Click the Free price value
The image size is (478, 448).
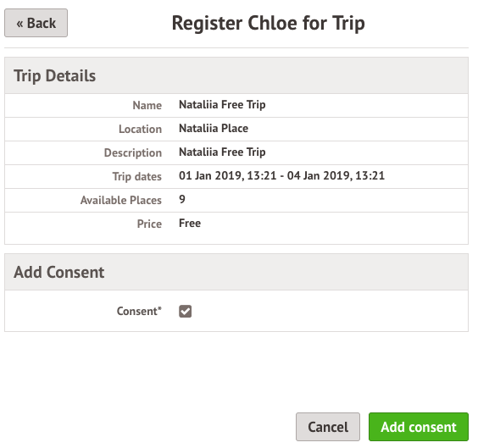coord(190,224)
